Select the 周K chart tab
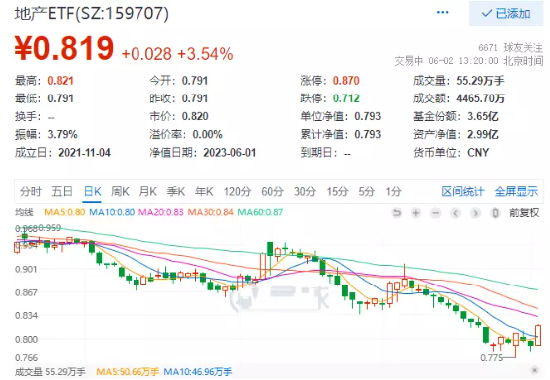Viewport: 550px width, 380px height. (120, 192)
